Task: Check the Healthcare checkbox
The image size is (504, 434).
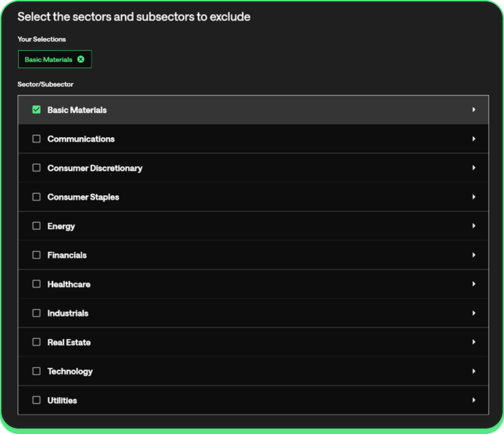Action: coord(37,284)
